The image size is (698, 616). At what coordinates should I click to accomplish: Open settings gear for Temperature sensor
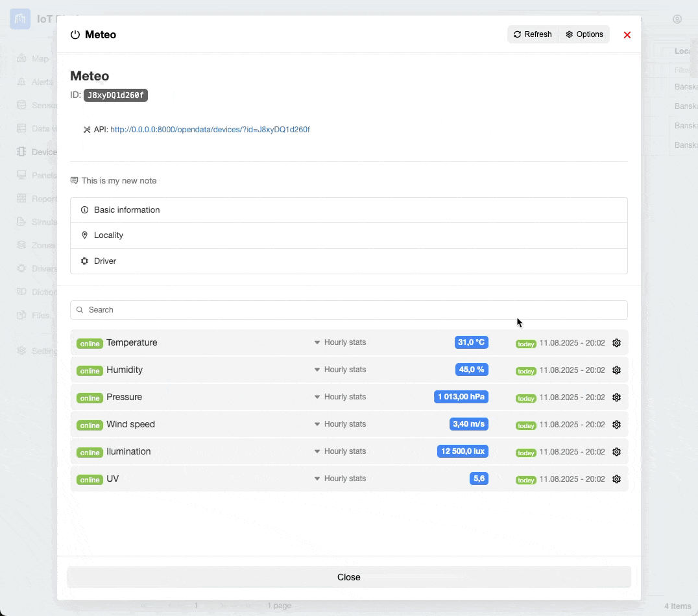click(x=616, y=343)
